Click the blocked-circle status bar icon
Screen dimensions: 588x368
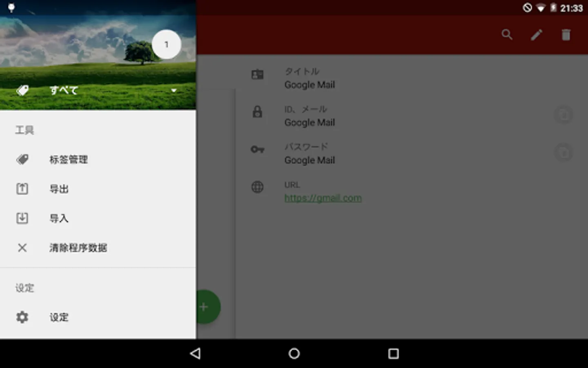(527, 8)
